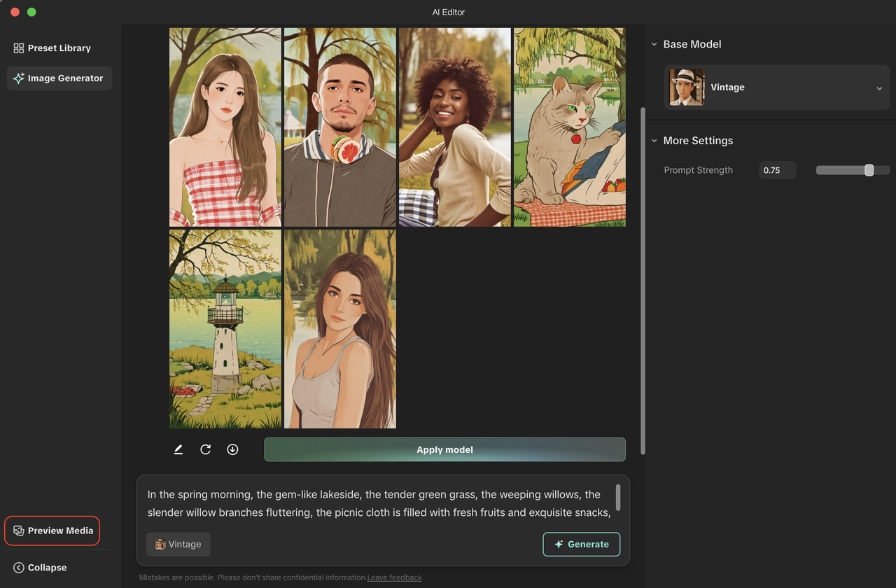Screen dimensions: 896x588
Task: Click the Collapse arrow circle icon
Action: click(x=19, y=568)
